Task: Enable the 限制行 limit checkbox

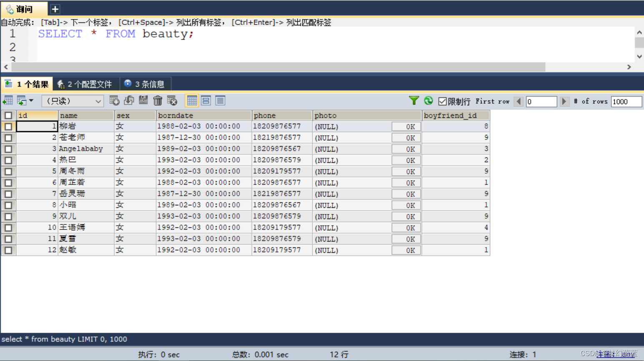Action: click(x=442, y=100)
